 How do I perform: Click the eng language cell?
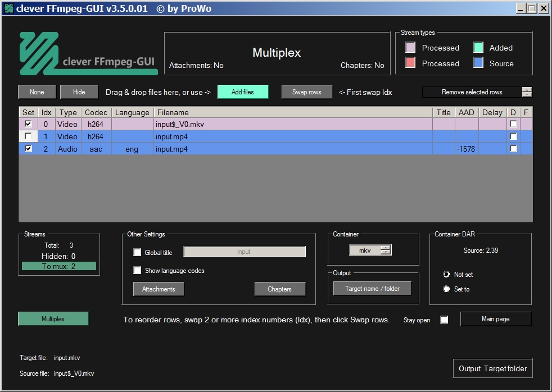coord(132,149)
